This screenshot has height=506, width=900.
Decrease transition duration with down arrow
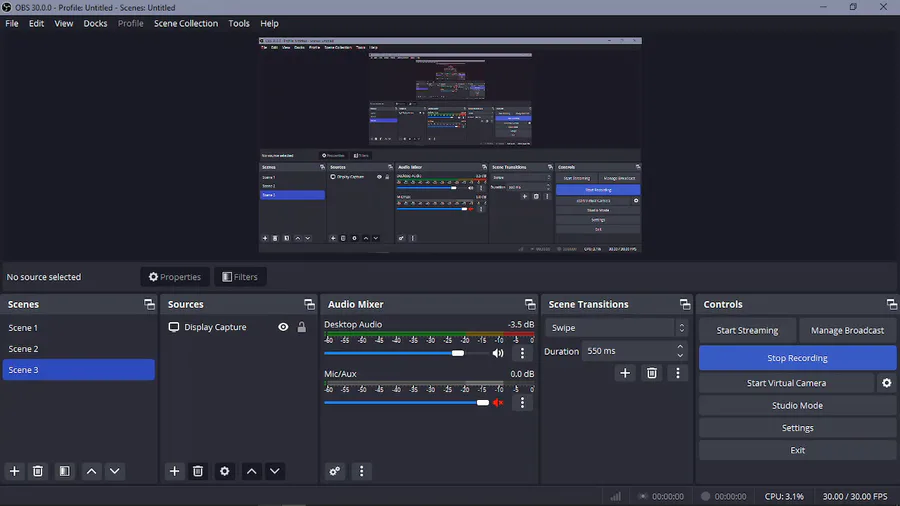pos(680,355)
